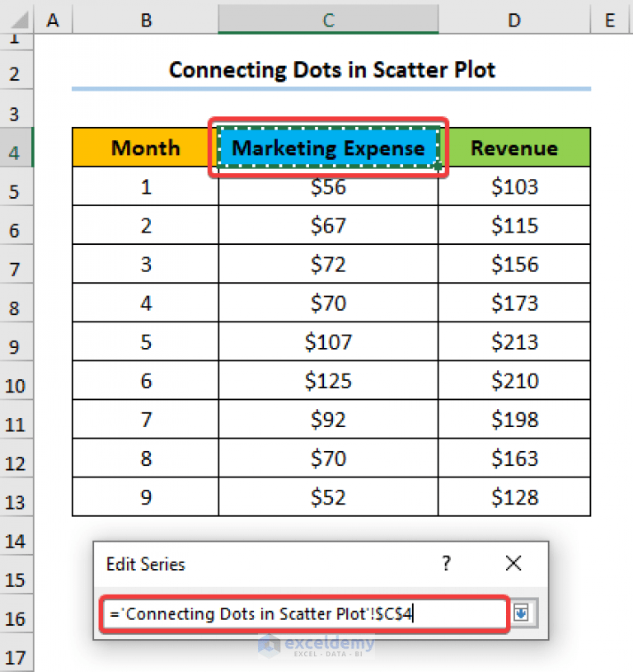Select row 12 header

click(16, 458)
